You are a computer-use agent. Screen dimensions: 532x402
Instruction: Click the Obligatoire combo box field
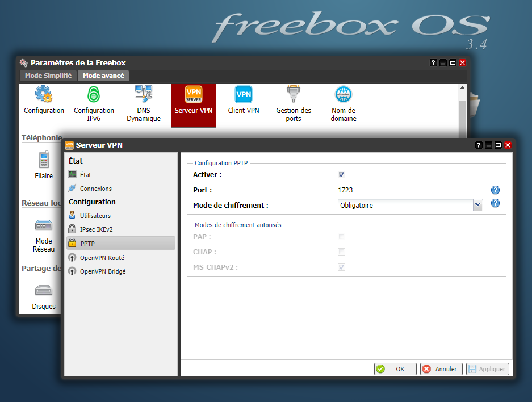[405, 205]
